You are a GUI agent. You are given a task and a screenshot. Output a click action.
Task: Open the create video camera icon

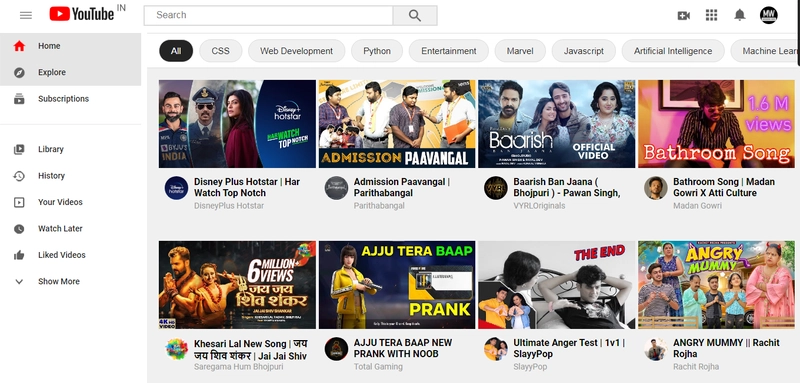point(683,15)
